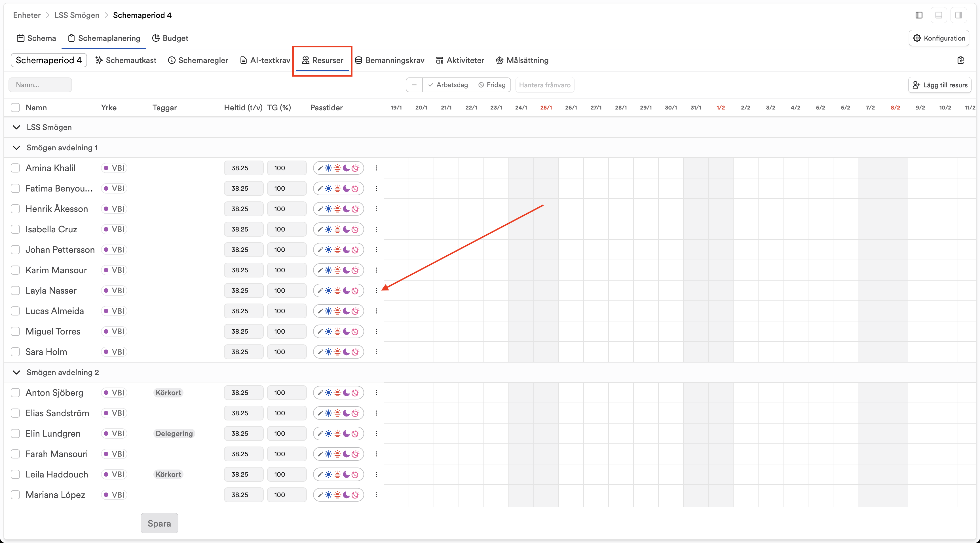Click Delegering tag on Elin Lundgren
Screen dimensions: 980x543
(x=174, y=433)
